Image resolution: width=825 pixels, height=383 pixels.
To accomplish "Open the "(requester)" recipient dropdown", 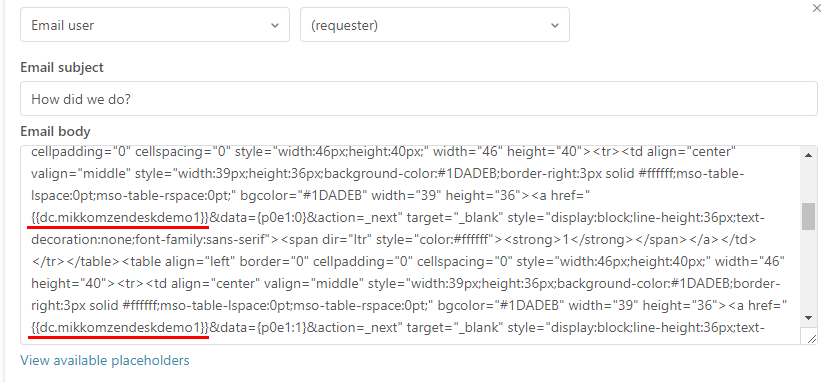I will click(435, 25).
